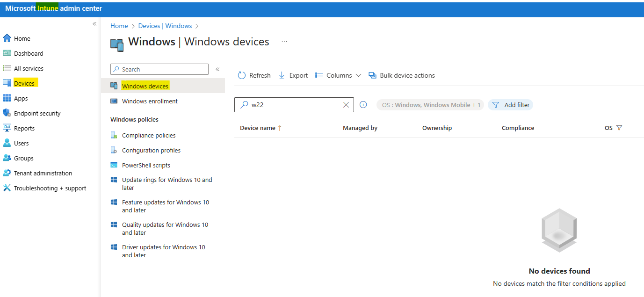Open Feature updates for Windows 10 and later
The image size is (644, 297).
166,206
